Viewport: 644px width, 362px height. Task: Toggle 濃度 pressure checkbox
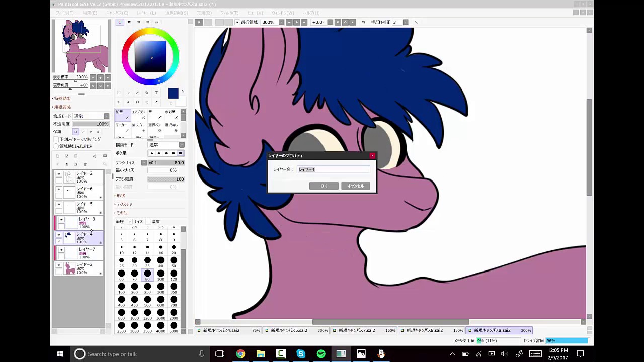click(x=148, y=222)
